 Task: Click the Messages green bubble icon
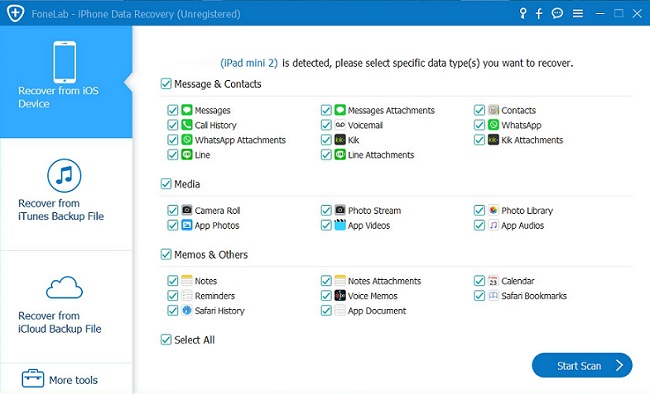pyautogui.click(x=187, y=109)
